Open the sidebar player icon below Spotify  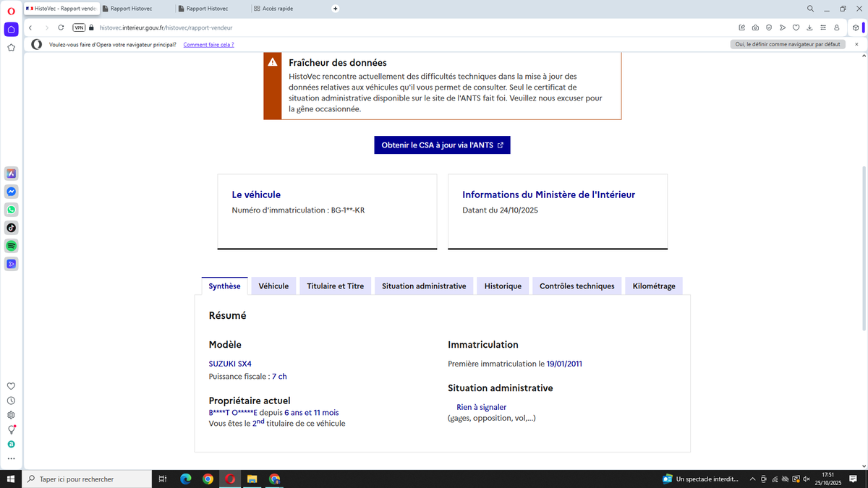point(11,264)
